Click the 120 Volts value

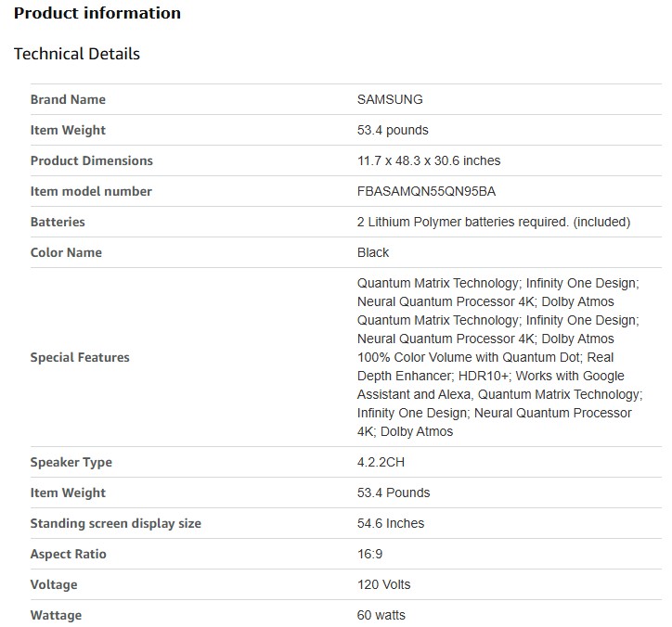tap(383, 584)
